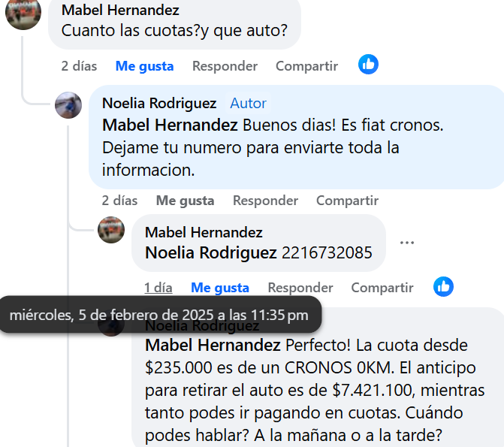Click Mabel Hernandez name on the top comment
504x447 pixels.
point(120,11)
